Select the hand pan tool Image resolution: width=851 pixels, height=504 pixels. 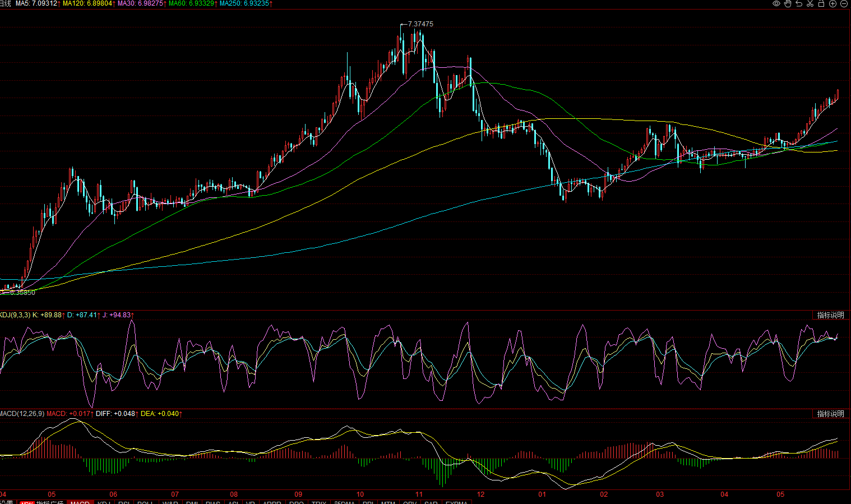pyautogui.click(x=788, y=3)
